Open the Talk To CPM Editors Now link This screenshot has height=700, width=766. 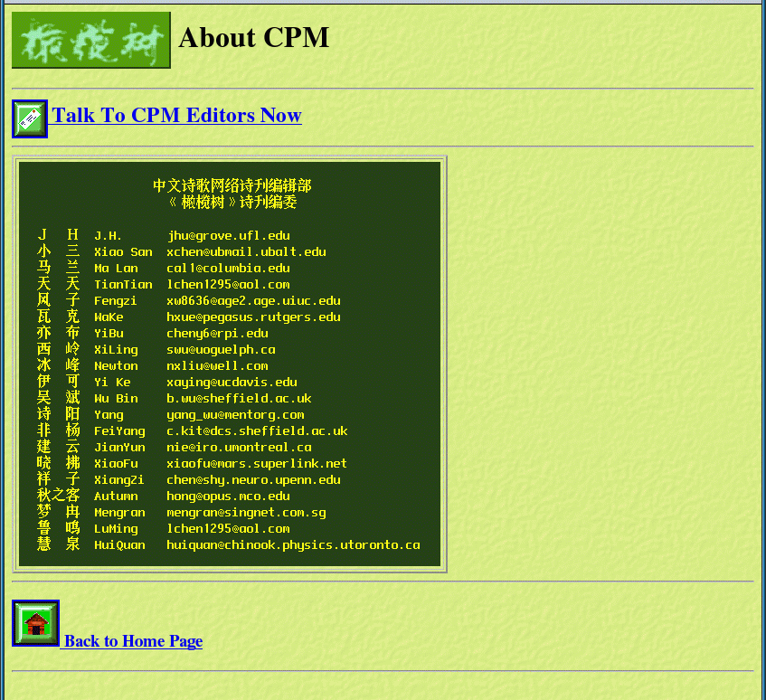176,116
